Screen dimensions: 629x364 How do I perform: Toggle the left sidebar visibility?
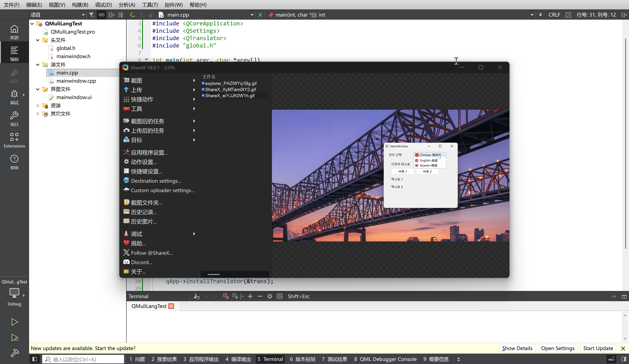click(x=35, y=359)
